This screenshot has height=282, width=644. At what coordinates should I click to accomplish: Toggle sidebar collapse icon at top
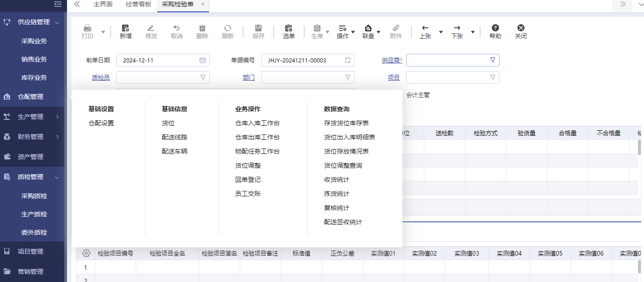[57, 4]
